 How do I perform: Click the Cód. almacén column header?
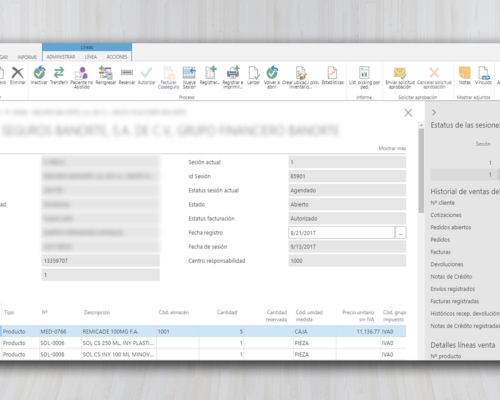click(x=174, y=312)
